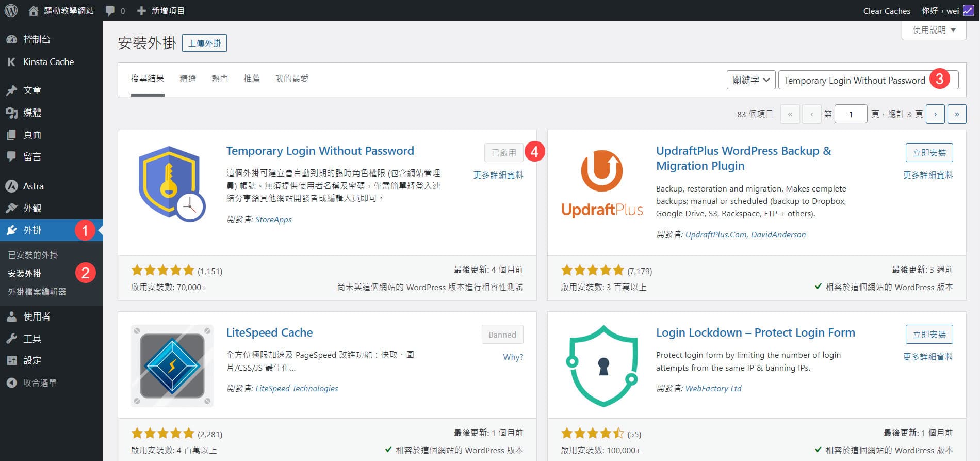The width and height of the screenshot is (980, 461).
Task: Click the Why? link on LiteSpeed Cache
Action: pyautogui.click(x=513, y=357)
